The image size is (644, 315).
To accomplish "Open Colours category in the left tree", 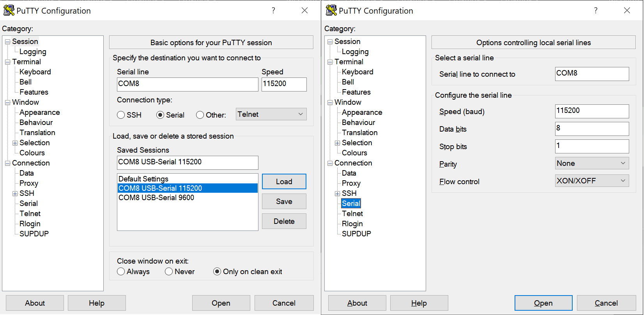I will click(32, 153).
